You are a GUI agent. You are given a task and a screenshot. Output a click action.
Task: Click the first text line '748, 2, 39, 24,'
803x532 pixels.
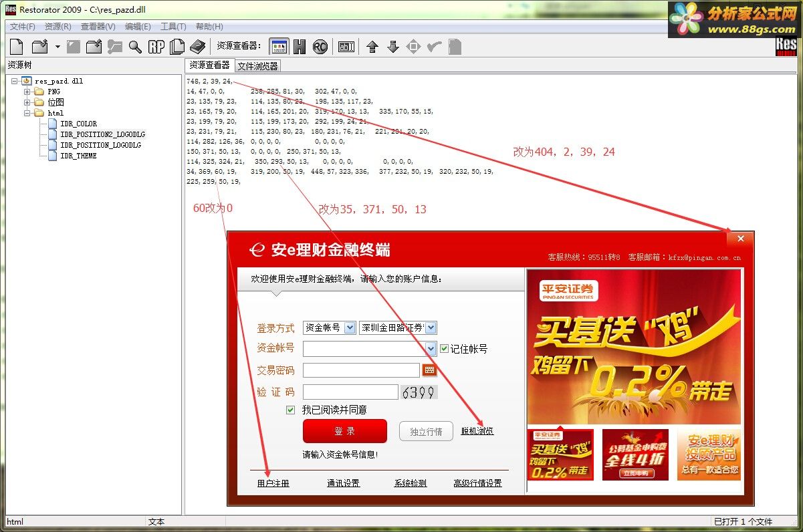209,81
